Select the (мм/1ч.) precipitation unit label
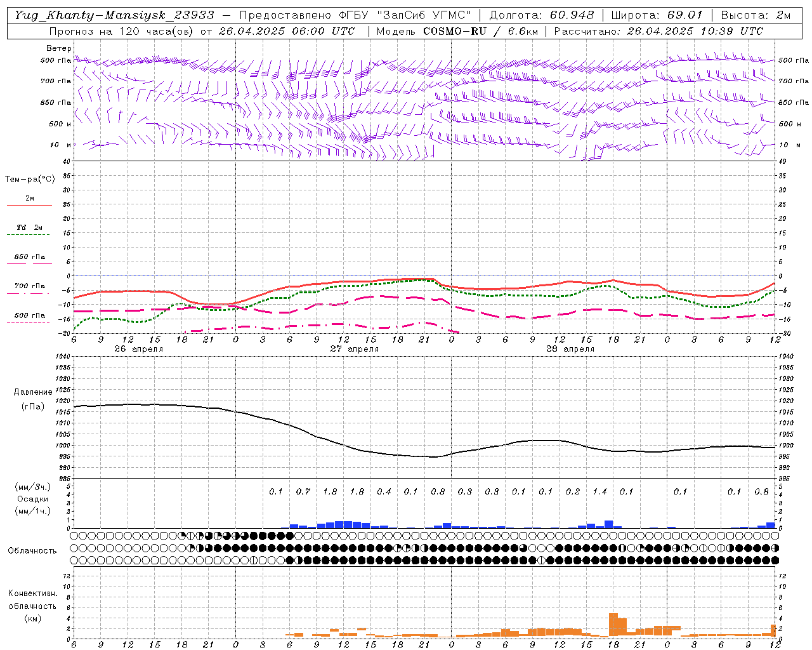 [33, 511]
